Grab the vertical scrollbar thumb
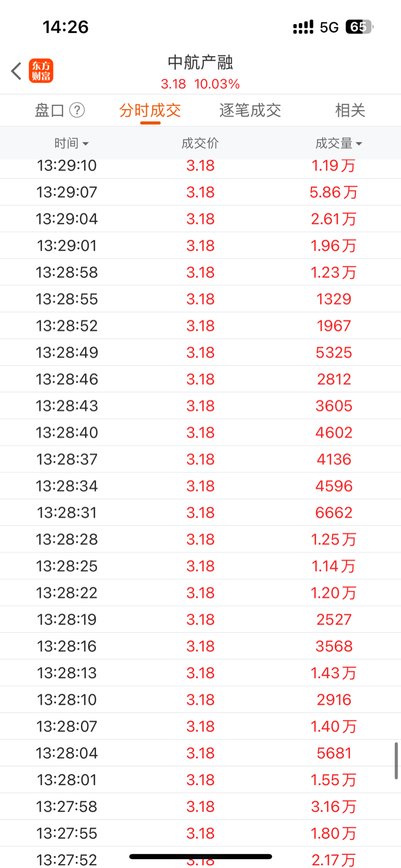This screenshot has width=401, height=868. [396, 761]
